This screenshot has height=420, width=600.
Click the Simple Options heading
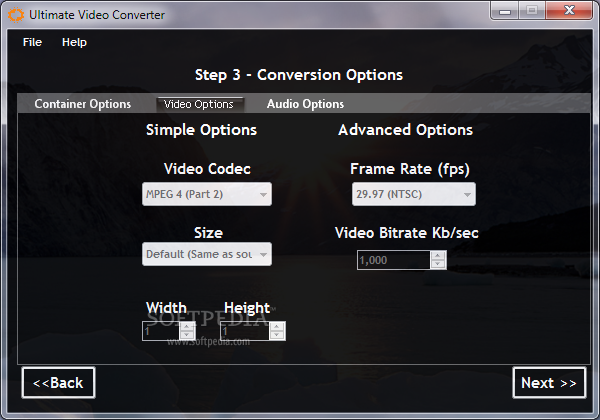(x=201, y=130)
